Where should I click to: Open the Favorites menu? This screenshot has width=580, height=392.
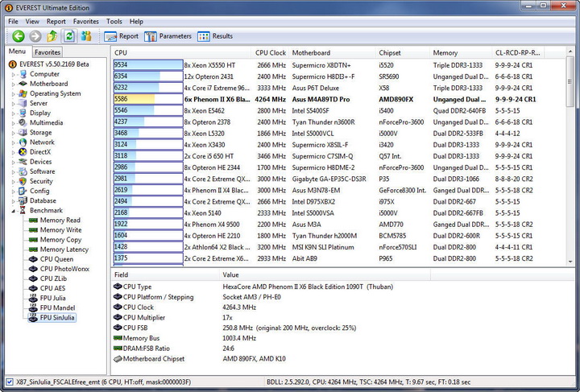coord(86,22)
